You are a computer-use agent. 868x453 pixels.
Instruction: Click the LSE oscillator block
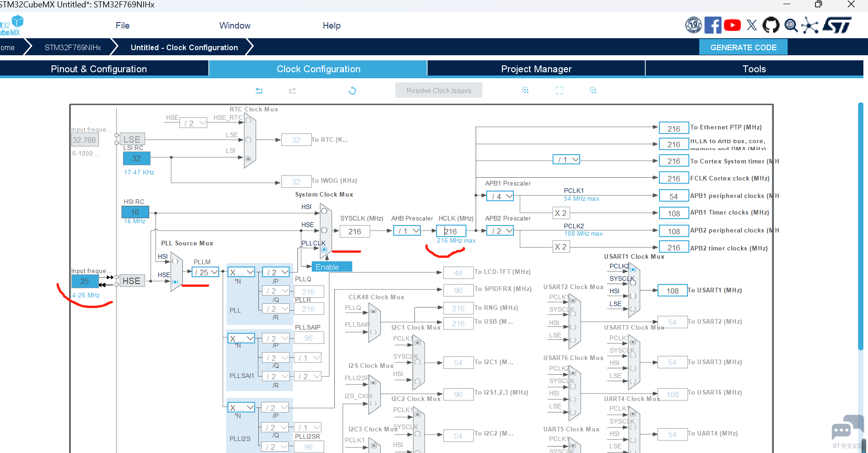click(x=132, y=139)
